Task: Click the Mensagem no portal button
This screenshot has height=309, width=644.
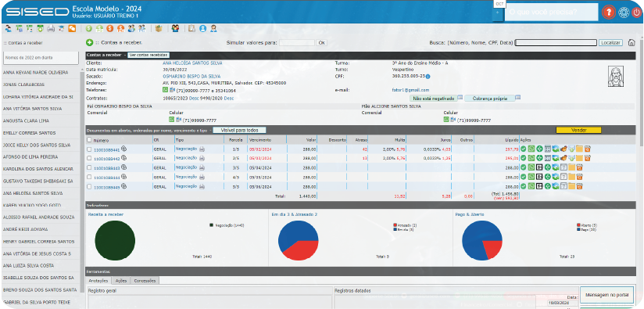Action: click(x=606, y=296)
